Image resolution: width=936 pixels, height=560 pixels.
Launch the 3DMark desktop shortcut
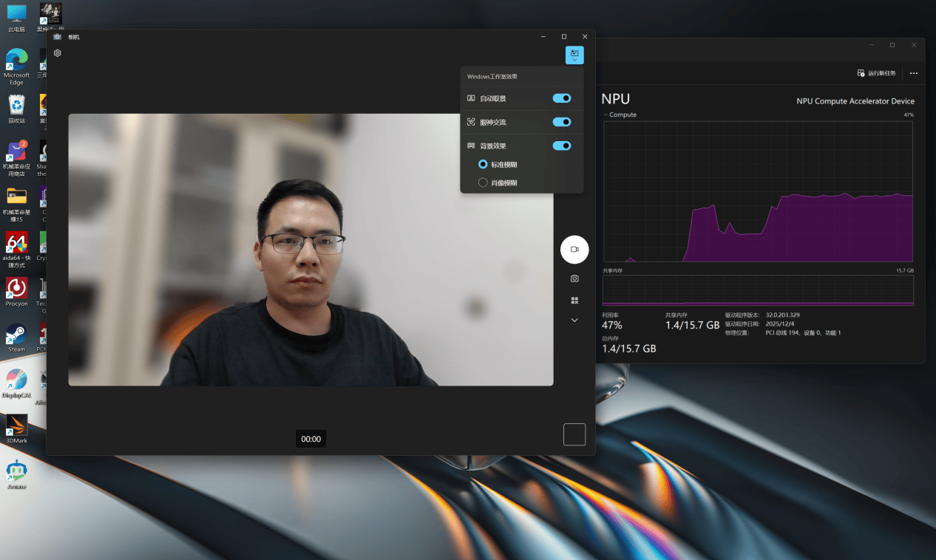tap(16, 429)
